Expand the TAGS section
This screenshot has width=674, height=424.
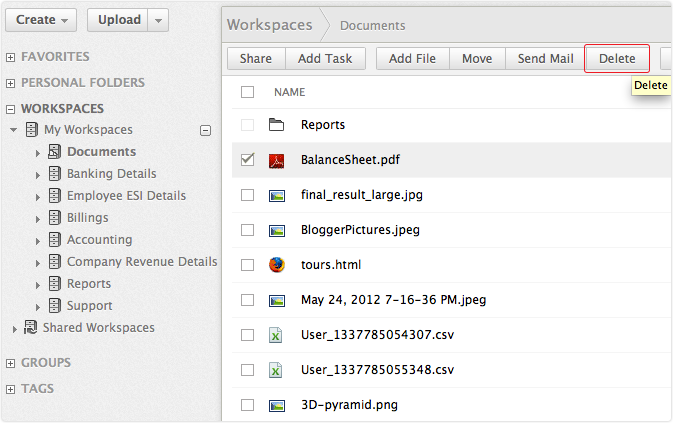click(11, 389)
